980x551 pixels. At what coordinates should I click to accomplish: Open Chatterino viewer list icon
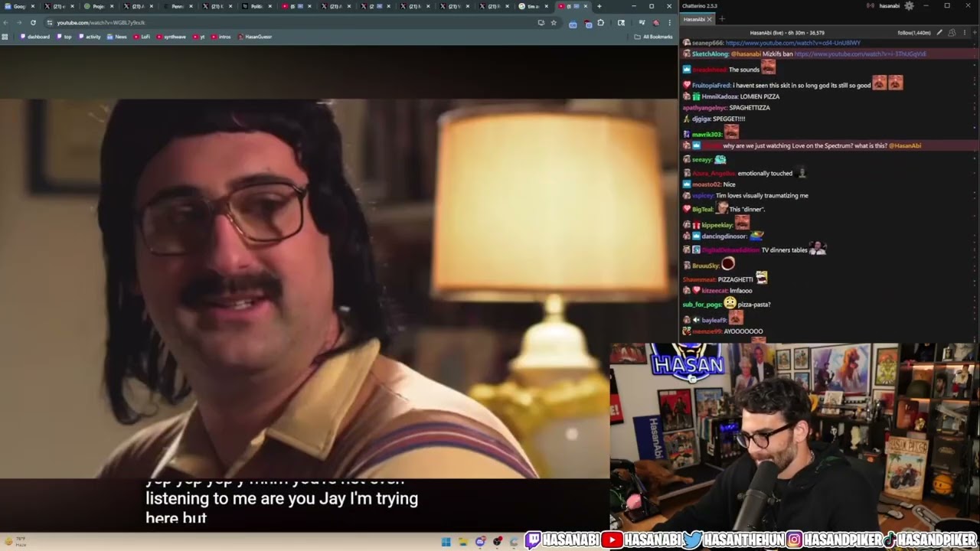click(x=952, y=33)
